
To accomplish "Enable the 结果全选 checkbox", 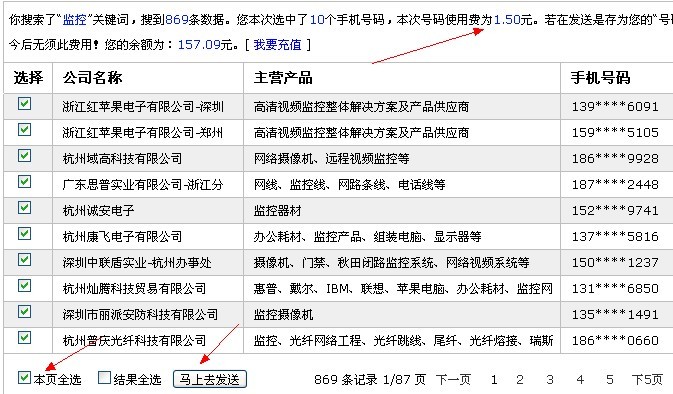I will tap(104, 378).
